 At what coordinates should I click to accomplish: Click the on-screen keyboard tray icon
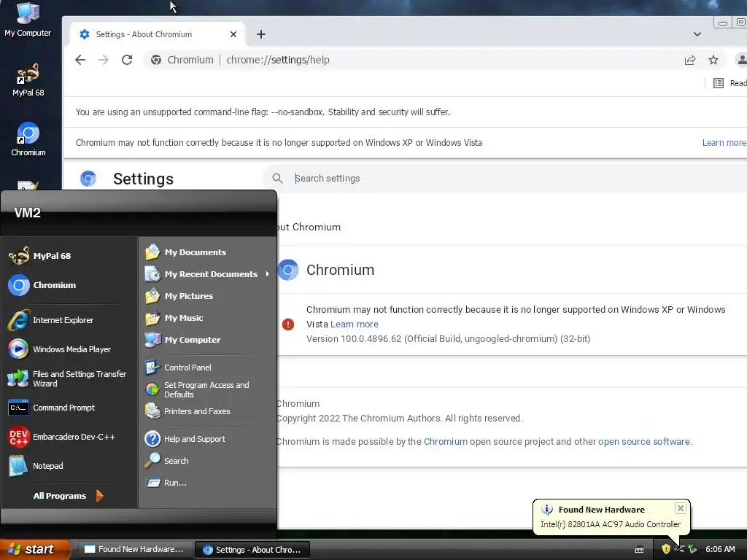click(x=639, y=550)
